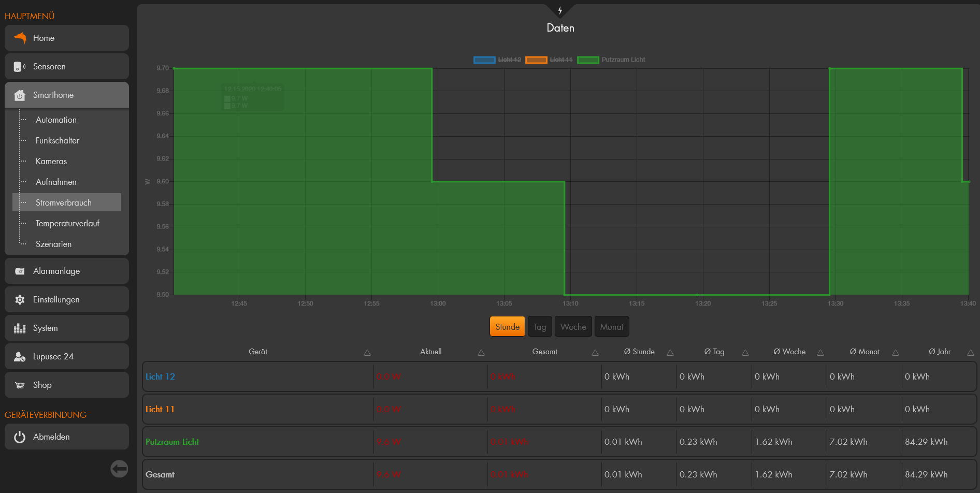Click the Einstellungen gear icon
This screenshot has width=980, height=493.
[x=20, y=300]
